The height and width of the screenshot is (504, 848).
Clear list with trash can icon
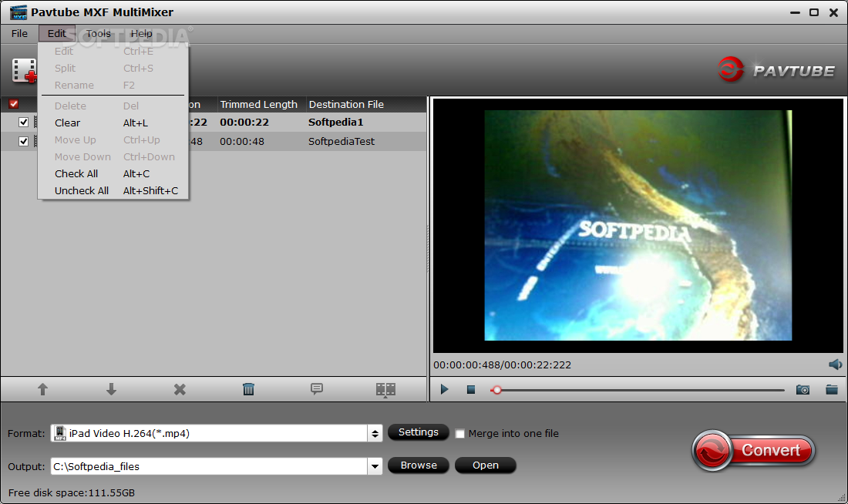(x=248, y=389)
